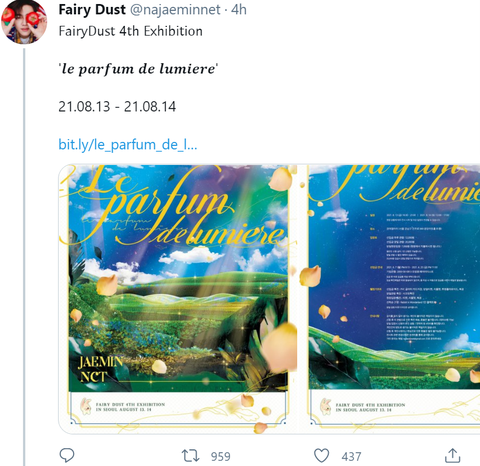480x466 pixels.
Task: Click rabbit logo on first poster footer
Action: pyautogui.click(x=86, y=406)
